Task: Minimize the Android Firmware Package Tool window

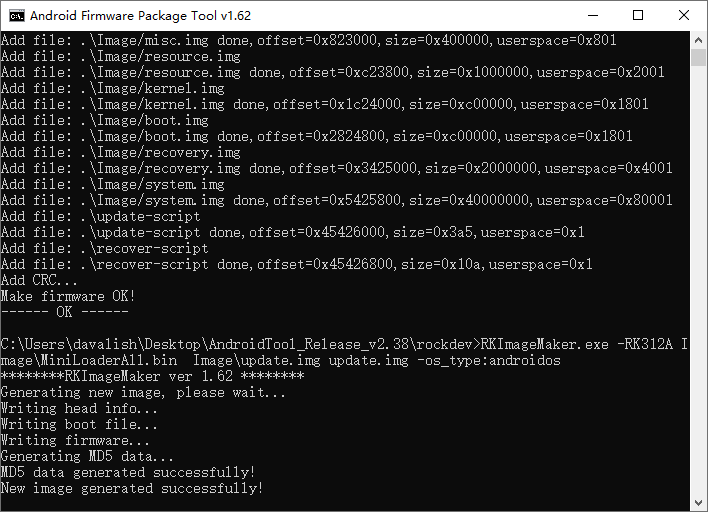Action: pyautogui.click(x=592, y=15)
